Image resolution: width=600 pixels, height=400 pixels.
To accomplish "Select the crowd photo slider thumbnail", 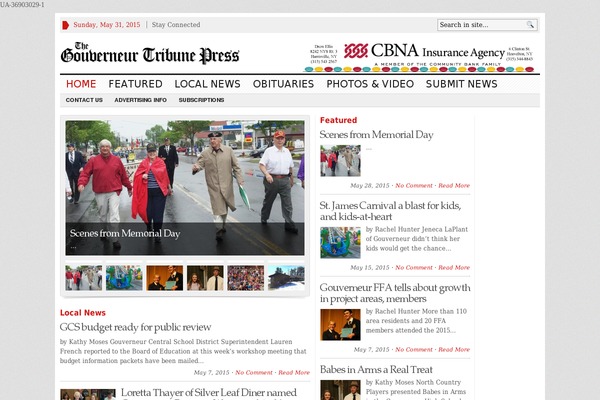I will coord(246,278).
